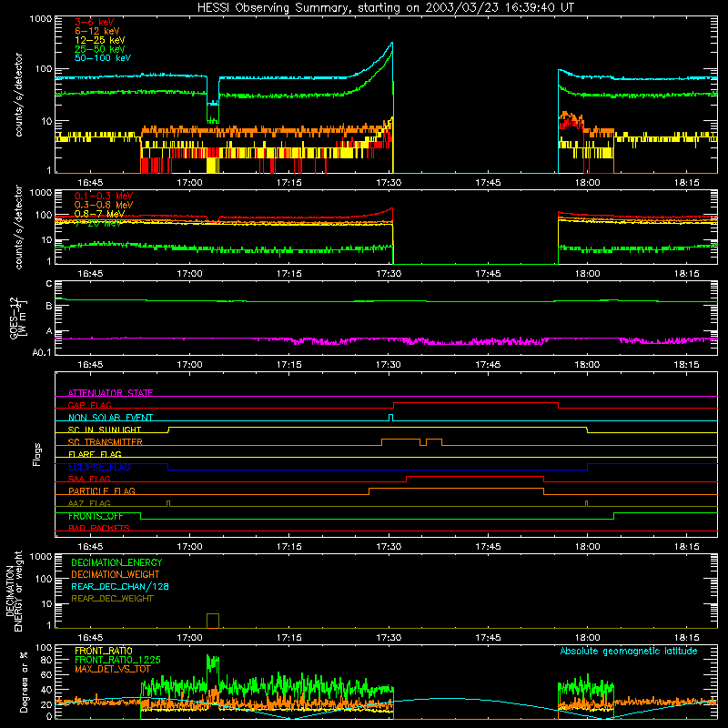
Task: Click the GOES-12 axis label
Action: click(x=17, y=318)
